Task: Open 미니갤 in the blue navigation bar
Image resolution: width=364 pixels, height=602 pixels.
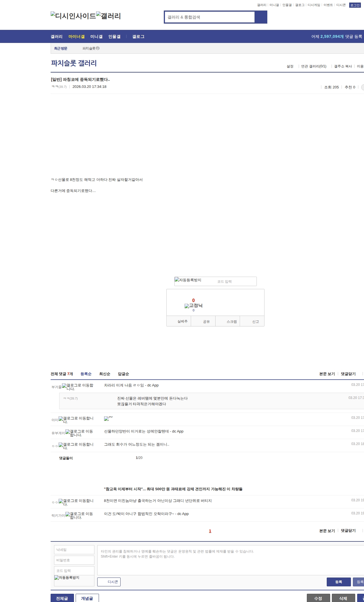Action: pos(96,37)
